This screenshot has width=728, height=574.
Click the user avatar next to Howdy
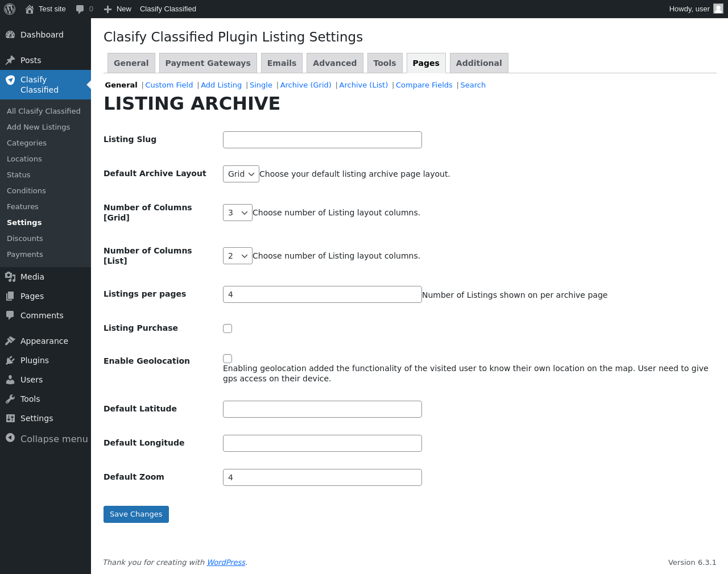718,9
